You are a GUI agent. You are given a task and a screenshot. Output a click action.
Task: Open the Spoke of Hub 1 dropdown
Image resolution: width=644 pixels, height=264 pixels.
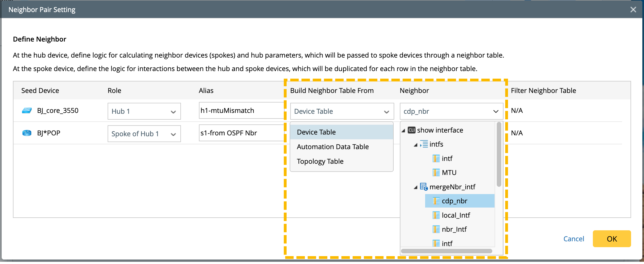pyautogui.click(x=144, y=134)
